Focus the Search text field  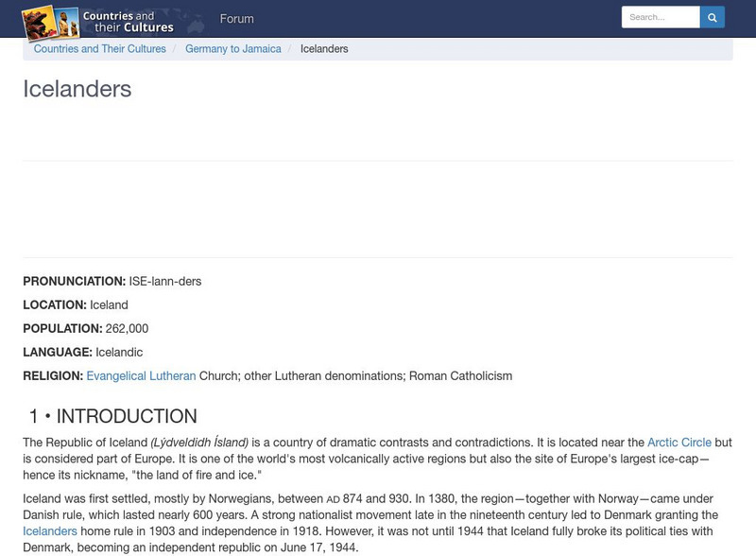[660, 17]
